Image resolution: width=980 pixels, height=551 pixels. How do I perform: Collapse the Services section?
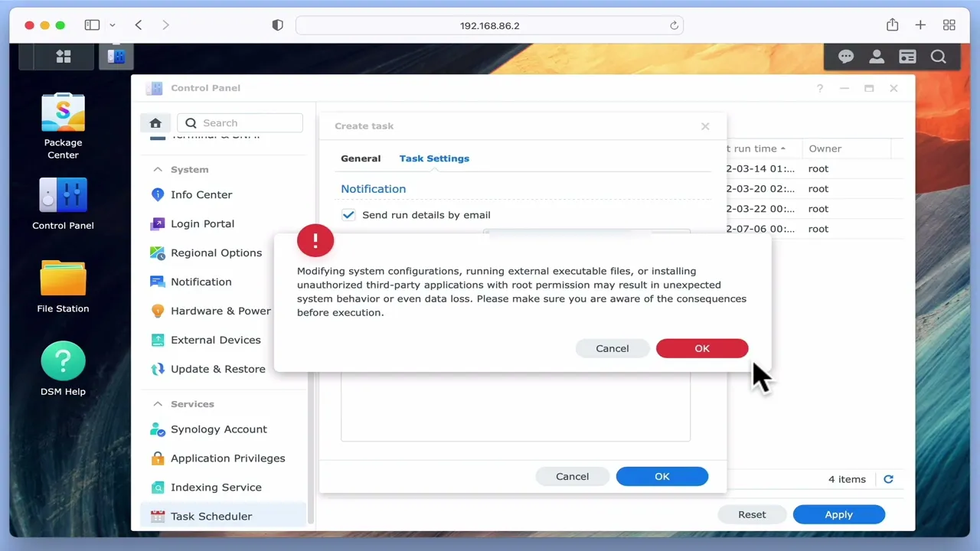(158, 404)
